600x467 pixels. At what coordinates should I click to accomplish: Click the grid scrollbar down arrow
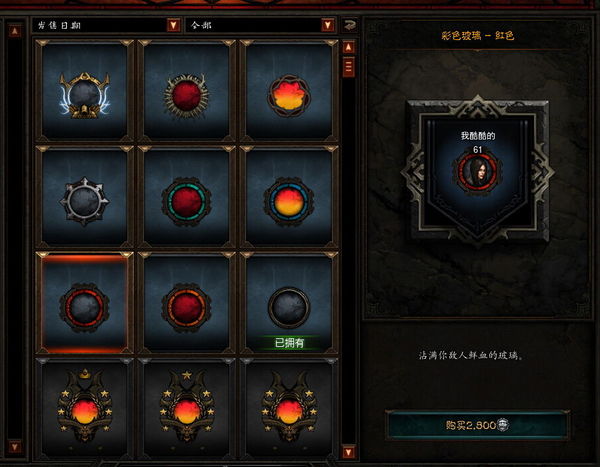(x=348, y=452)
